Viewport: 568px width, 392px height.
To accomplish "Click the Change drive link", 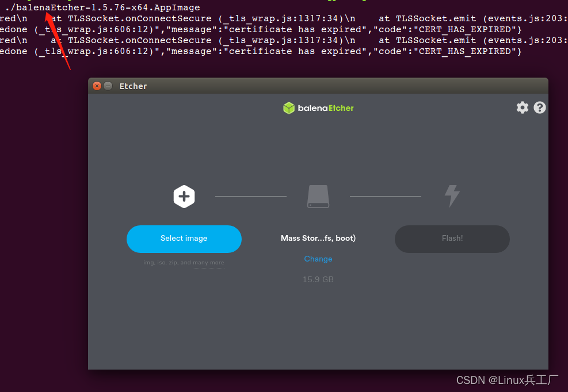I will pyautogui.click(x=318, y=259).
